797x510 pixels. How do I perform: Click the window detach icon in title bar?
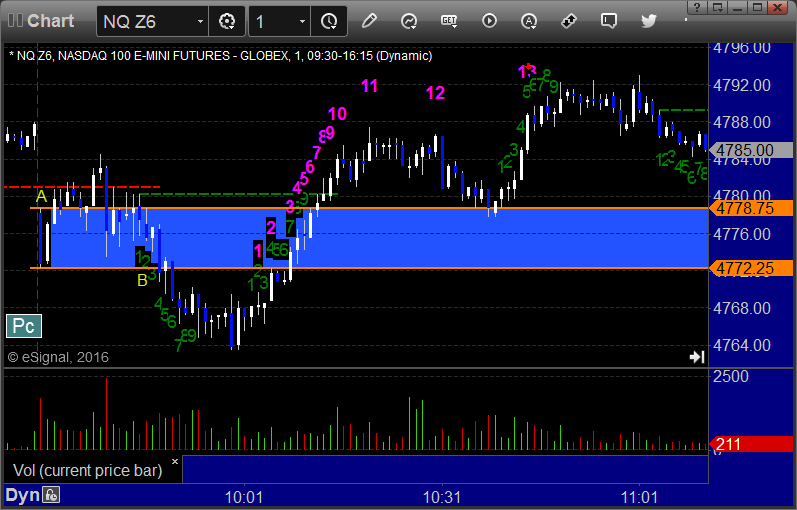[x=718, y=7]
